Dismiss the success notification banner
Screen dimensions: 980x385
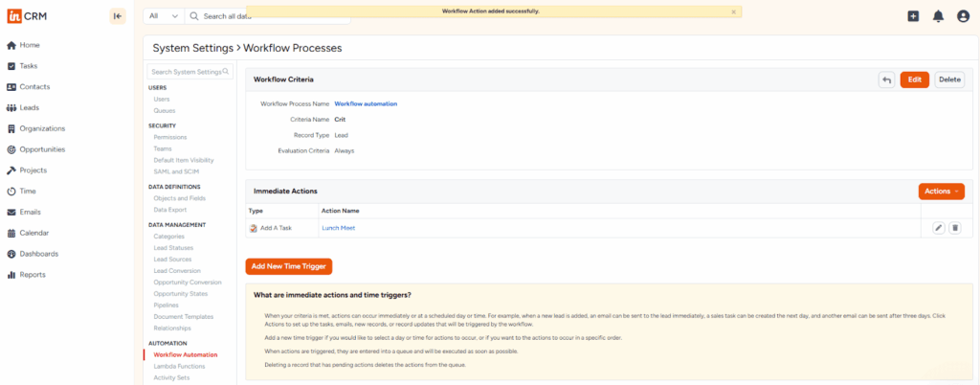pos(734,11)
